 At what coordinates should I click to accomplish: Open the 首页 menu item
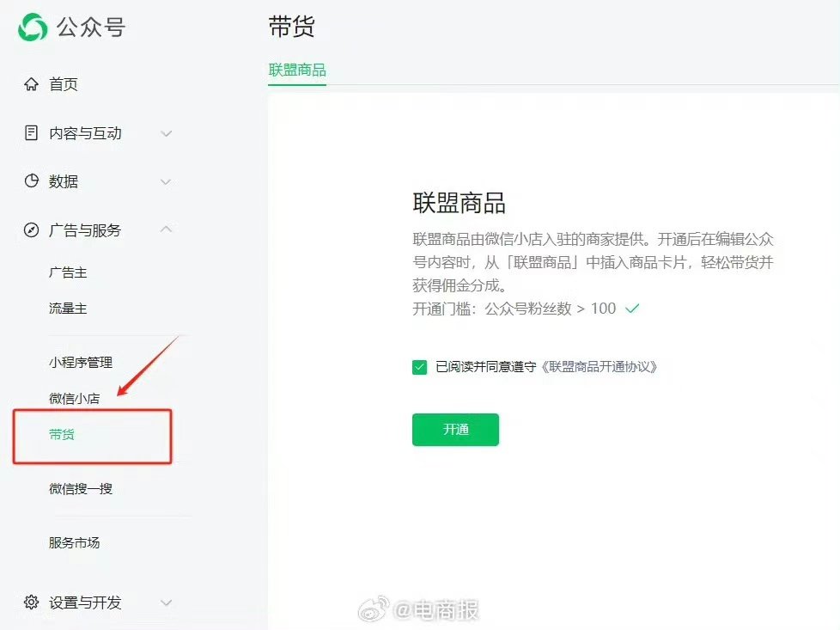[x=64, y=84]
